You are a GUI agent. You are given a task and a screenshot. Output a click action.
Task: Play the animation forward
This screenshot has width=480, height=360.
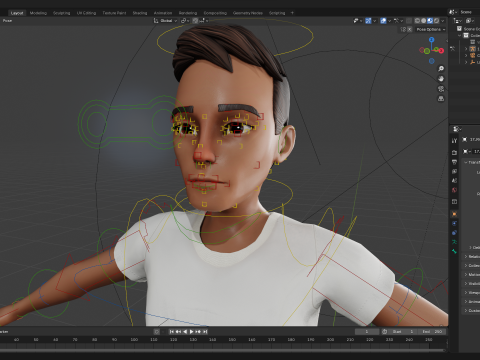click(191, 331)
